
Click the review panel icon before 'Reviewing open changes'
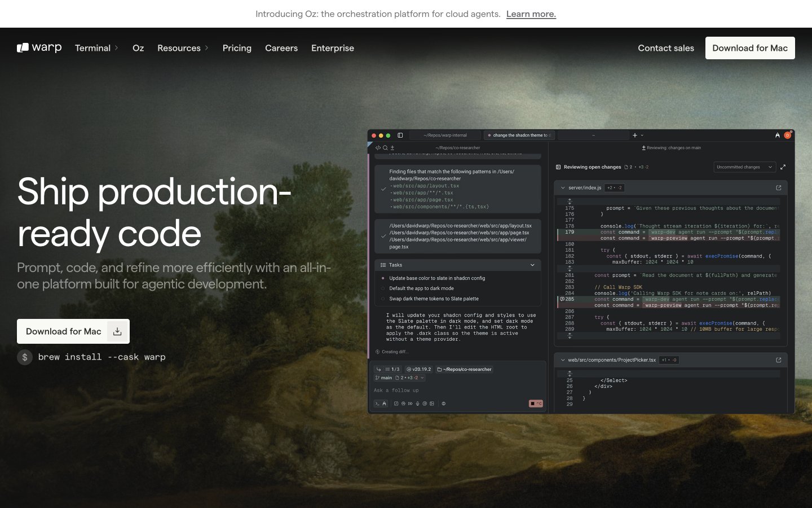point(558,167)
